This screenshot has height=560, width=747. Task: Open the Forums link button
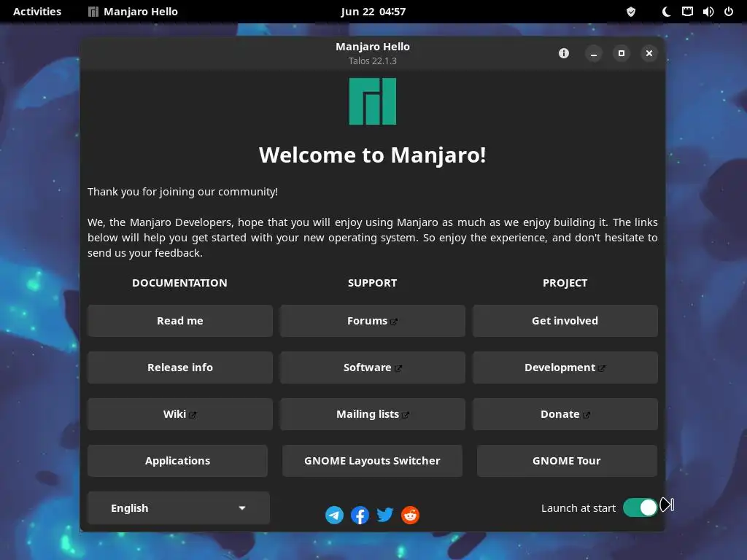click(373, 321)
